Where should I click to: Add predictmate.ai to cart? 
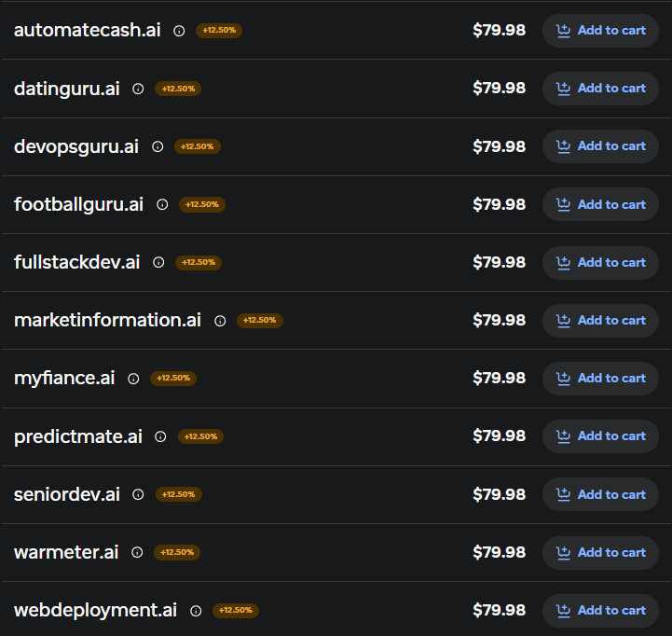click(600, 436)
